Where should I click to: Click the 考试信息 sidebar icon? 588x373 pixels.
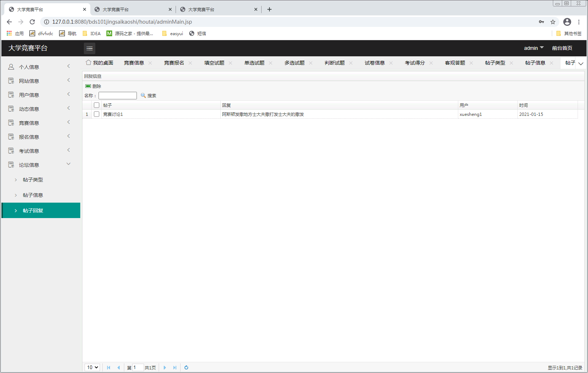coord(11,151)
